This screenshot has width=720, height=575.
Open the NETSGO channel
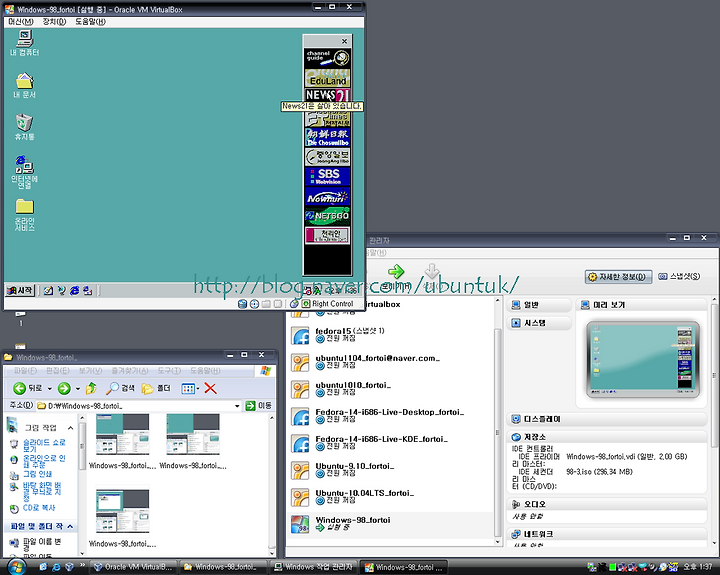pos(327,216)
